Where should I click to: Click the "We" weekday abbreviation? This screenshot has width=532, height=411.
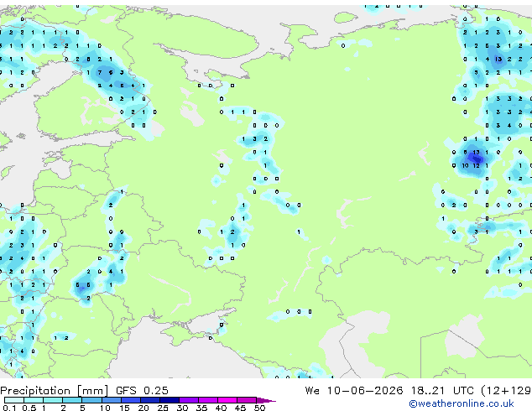pyautogui.click(x=312, y=390)
